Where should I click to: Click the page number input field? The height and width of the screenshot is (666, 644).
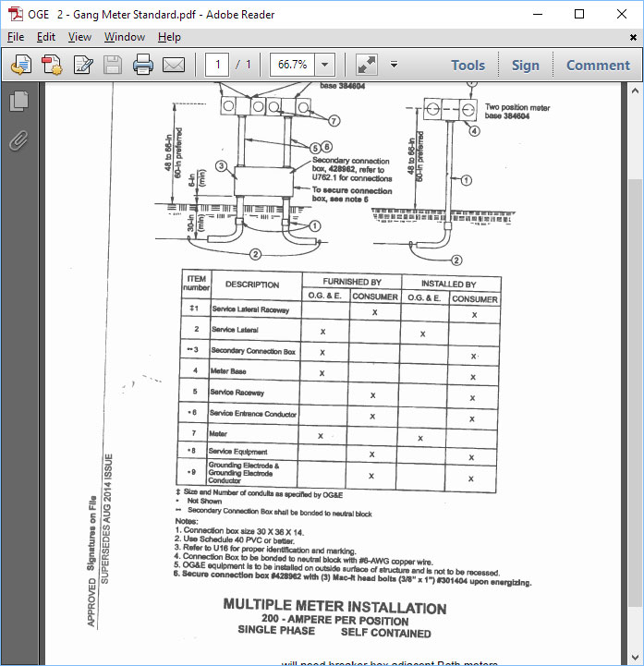point(217,65)
